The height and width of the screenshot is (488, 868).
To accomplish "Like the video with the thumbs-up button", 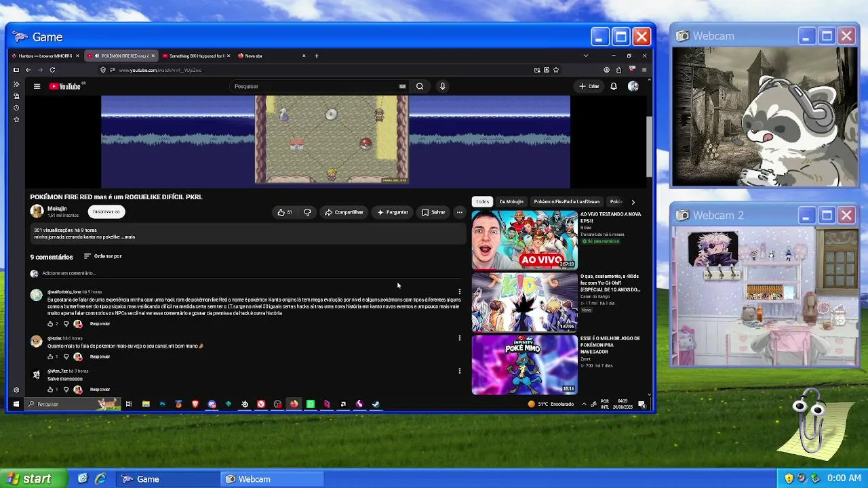I will (x=285, y=212).
